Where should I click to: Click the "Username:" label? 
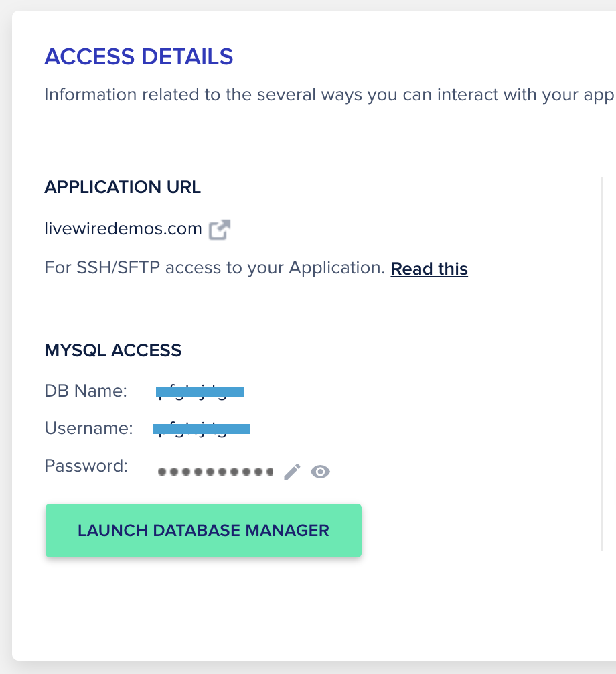[x=88, y=428]
